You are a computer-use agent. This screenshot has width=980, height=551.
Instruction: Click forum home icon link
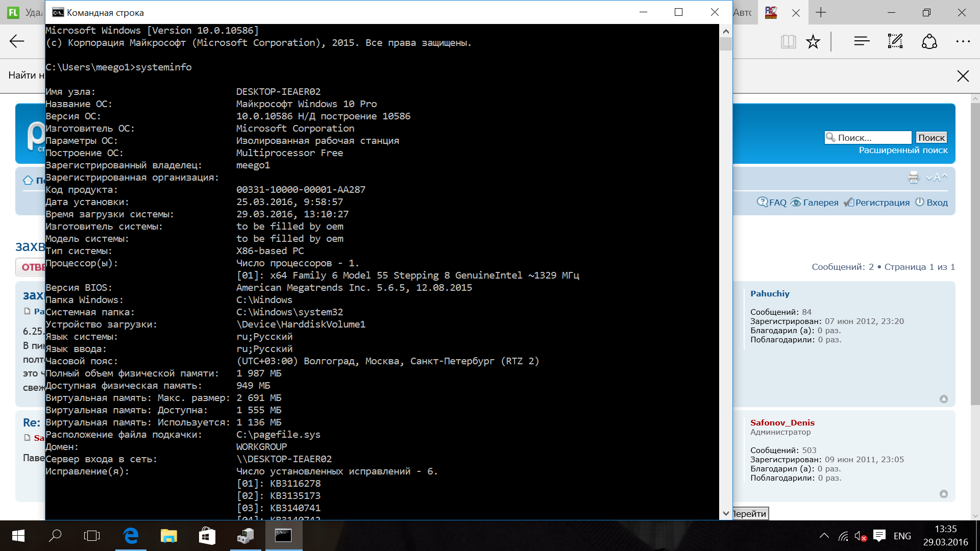pos(28,180)
